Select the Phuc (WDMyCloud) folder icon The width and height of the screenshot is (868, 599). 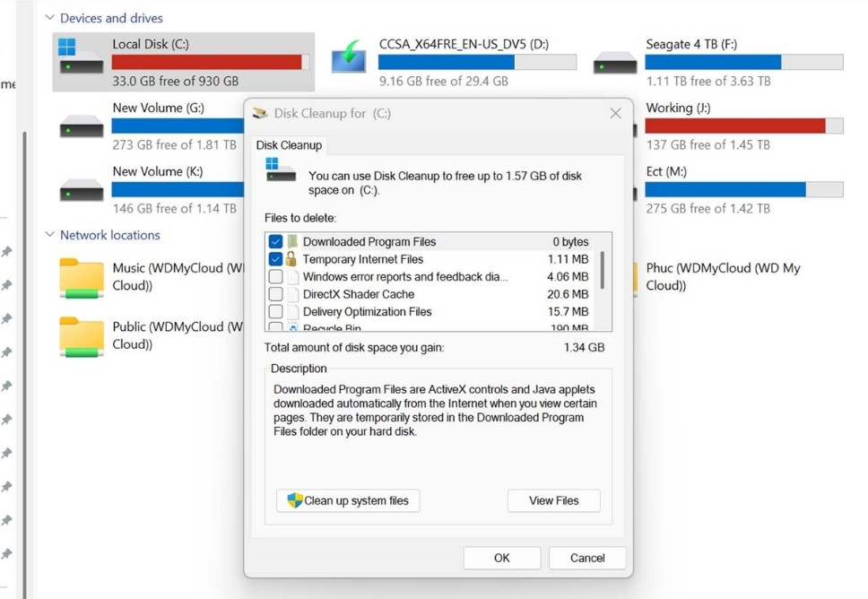[634, 275]
